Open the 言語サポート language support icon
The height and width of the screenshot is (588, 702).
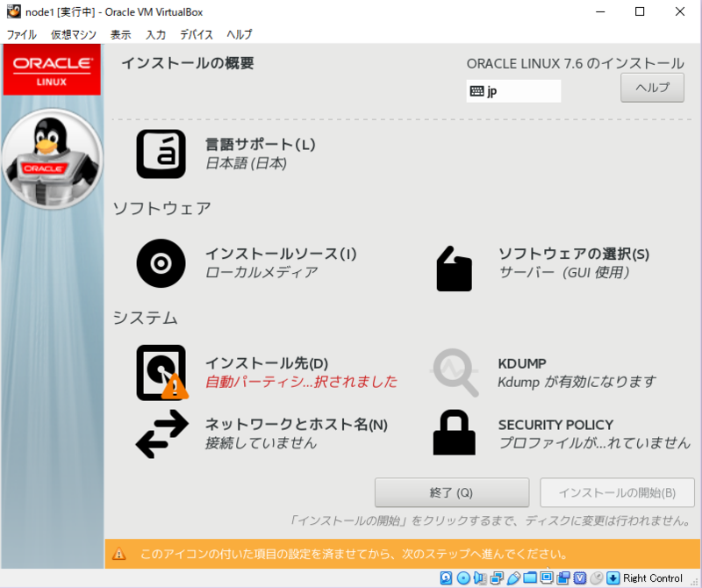(x=161, y=154)
